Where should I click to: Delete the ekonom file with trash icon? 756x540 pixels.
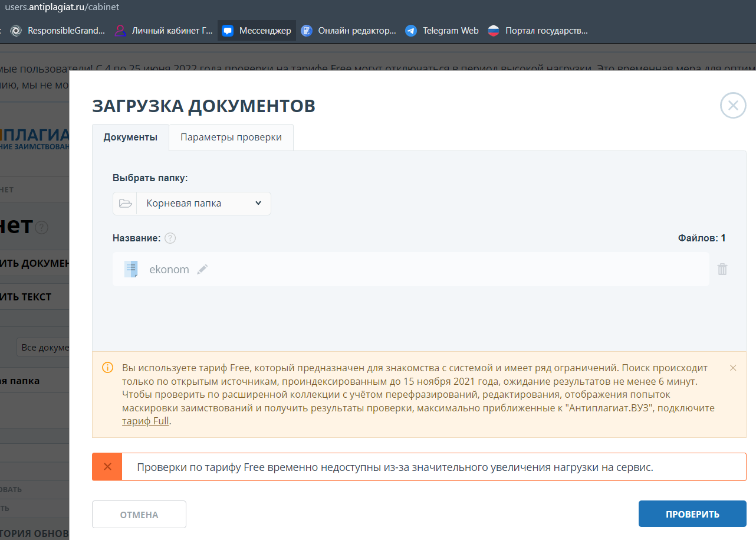(722, 269)
